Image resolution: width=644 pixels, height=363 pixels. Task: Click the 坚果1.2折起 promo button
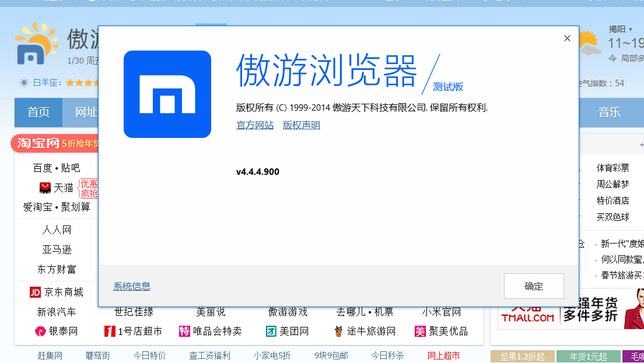[x=523, y=357]
